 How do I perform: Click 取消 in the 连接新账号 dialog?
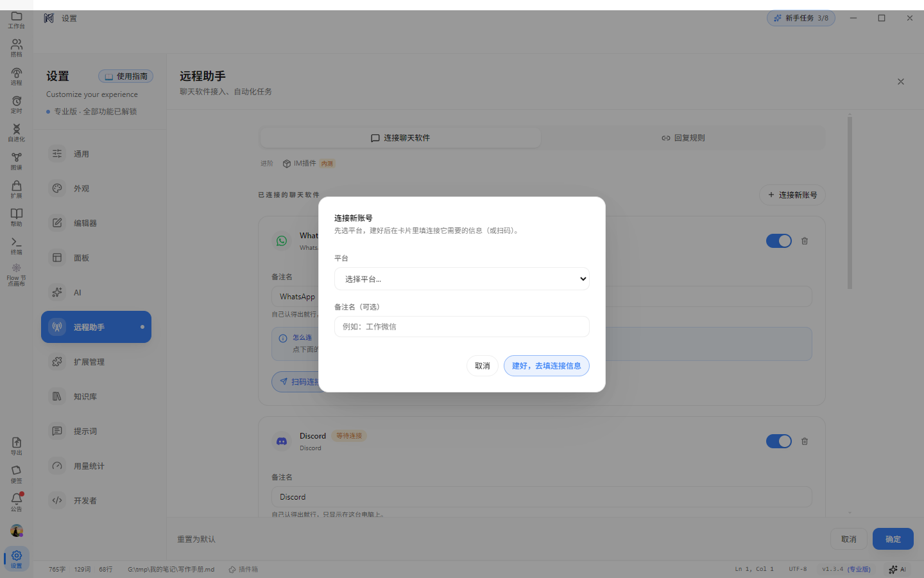click(x=483, y=365)
